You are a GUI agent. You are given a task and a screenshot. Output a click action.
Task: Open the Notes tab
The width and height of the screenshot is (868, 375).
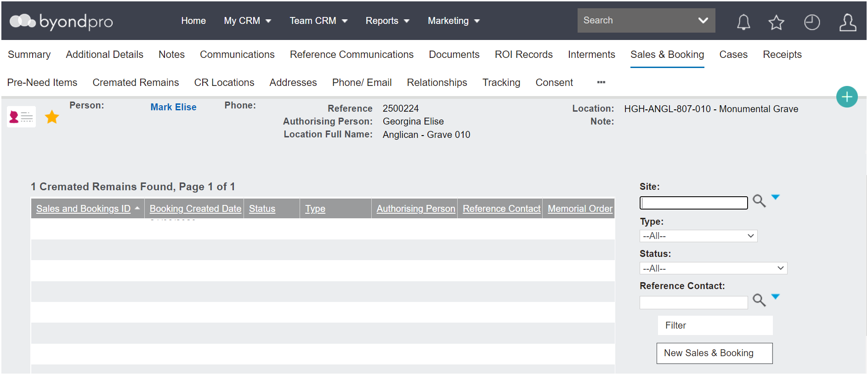click(171, 54)
